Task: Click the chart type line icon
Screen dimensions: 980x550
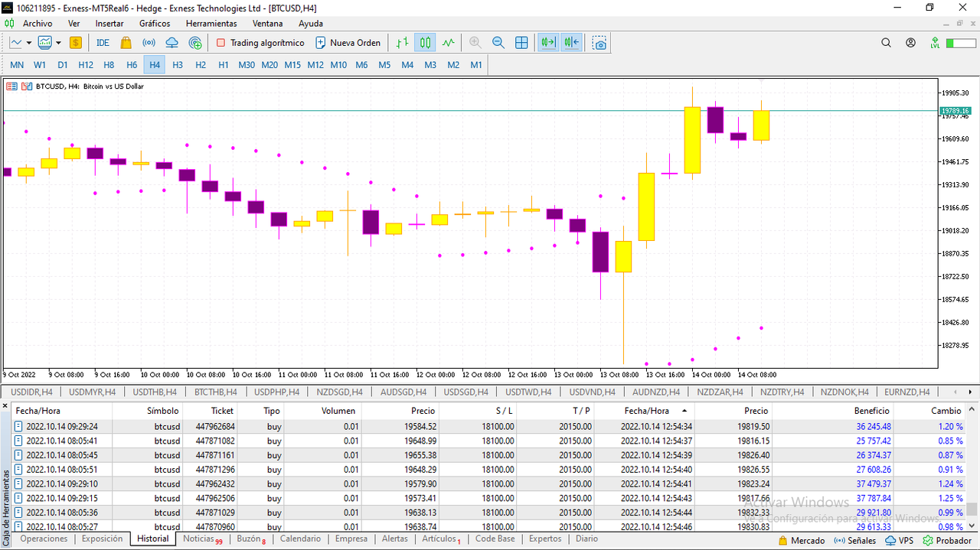Action: [15, 43]
